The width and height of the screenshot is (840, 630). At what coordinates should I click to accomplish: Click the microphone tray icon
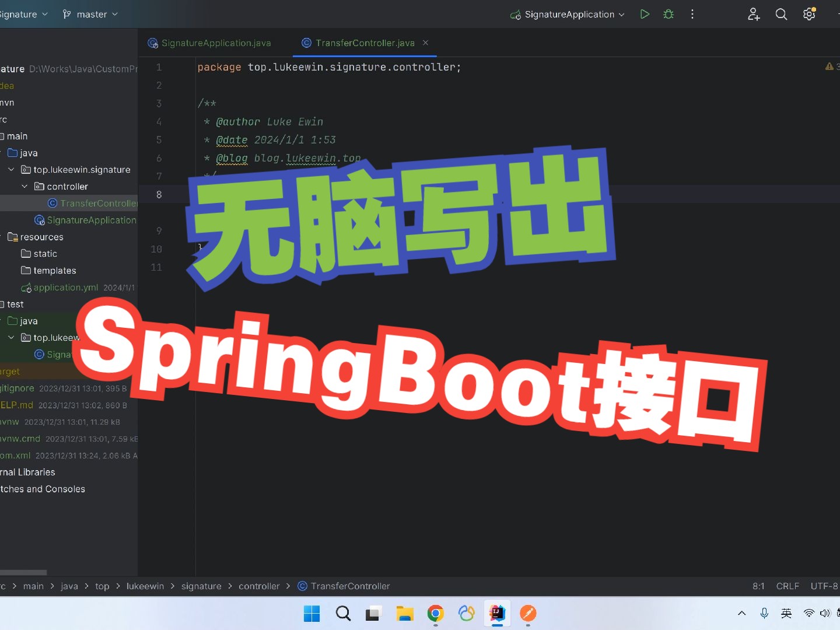pyautogui.click(x=764, y=613)
